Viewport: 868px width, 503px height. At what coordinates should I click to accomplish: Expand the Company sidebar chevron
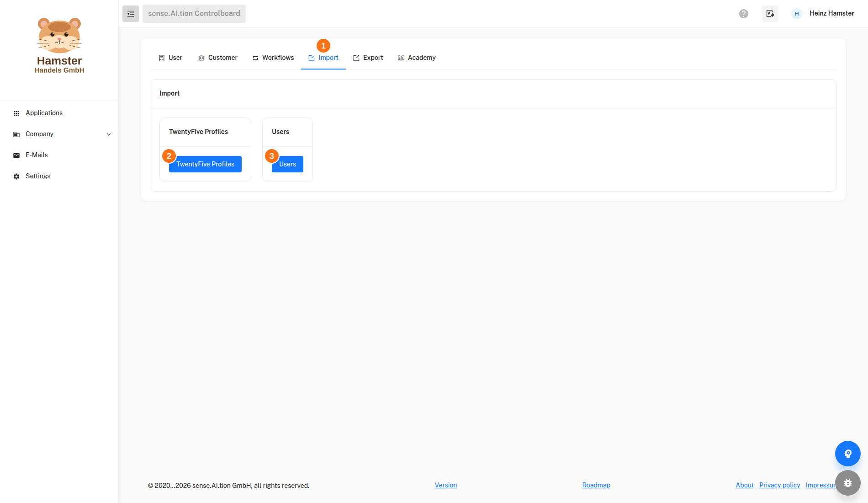pos(109,134)
